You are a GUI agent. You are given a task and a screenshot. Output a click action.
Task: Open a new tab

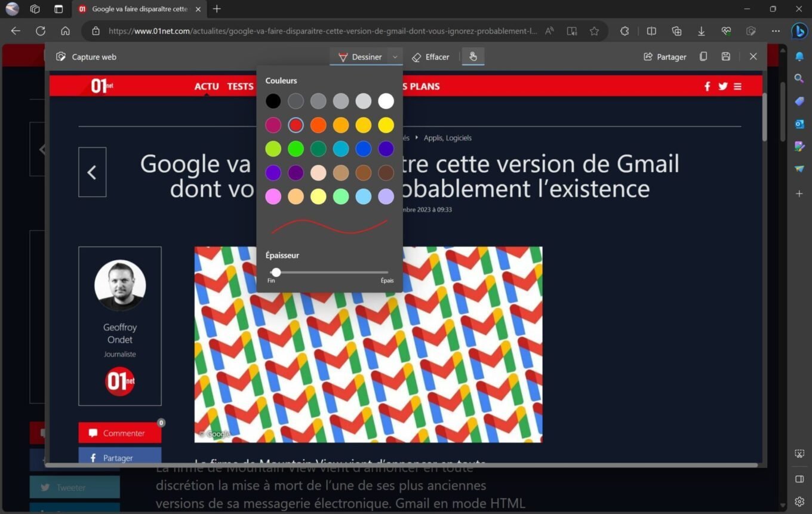(x=217, y=9)
